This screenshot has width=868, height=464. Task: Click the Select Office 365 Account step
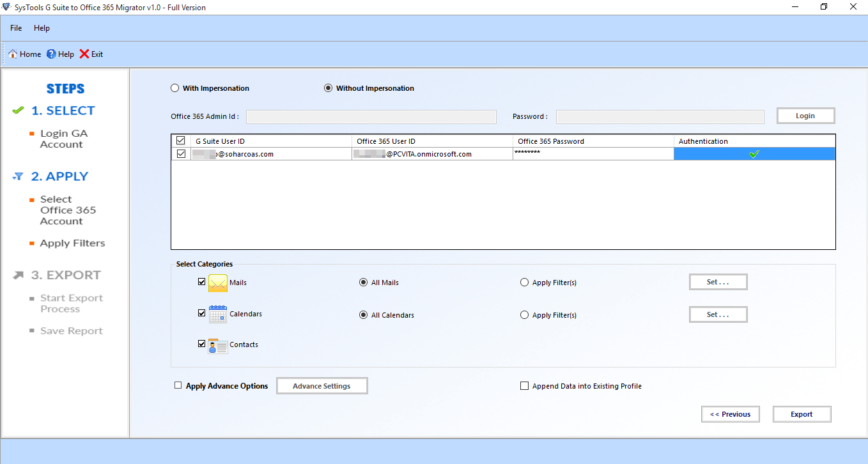(68, 210)
